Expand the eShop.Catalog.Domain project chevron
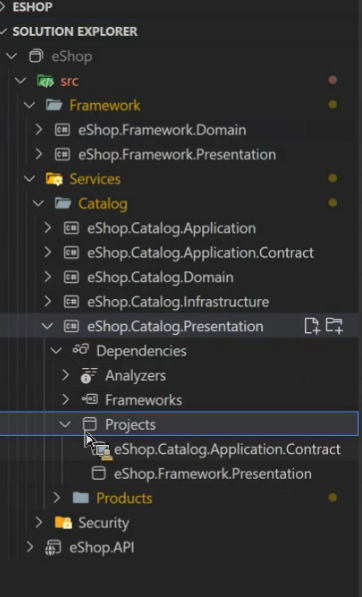This screenshot has height=597, width=362. click(x=48, y=277)
